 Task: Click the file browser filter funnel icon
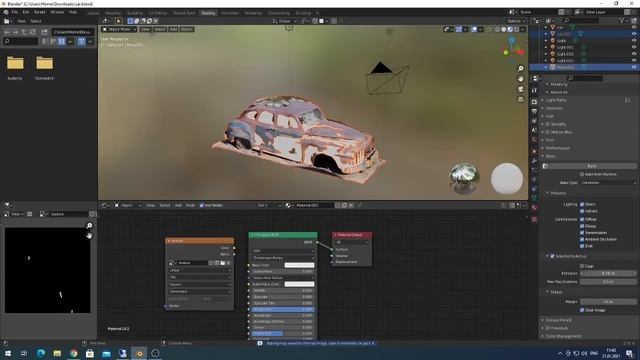(82, 41)
